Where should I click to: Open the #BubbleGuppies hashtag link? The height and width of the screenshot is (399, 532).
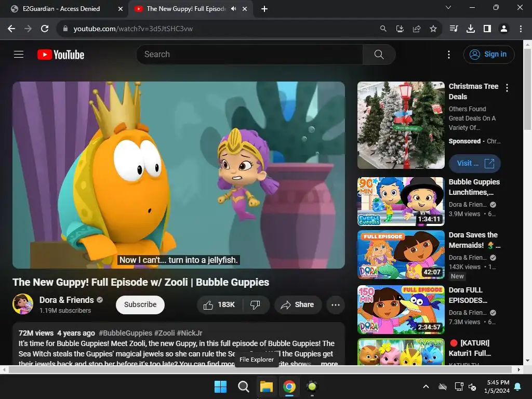125,333
